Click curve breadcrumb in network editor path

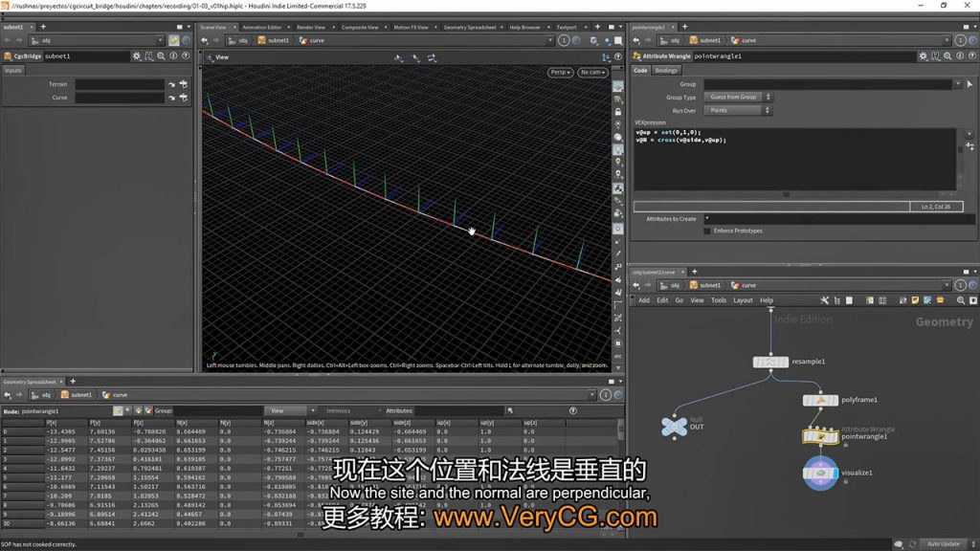[x=744, y=285]
